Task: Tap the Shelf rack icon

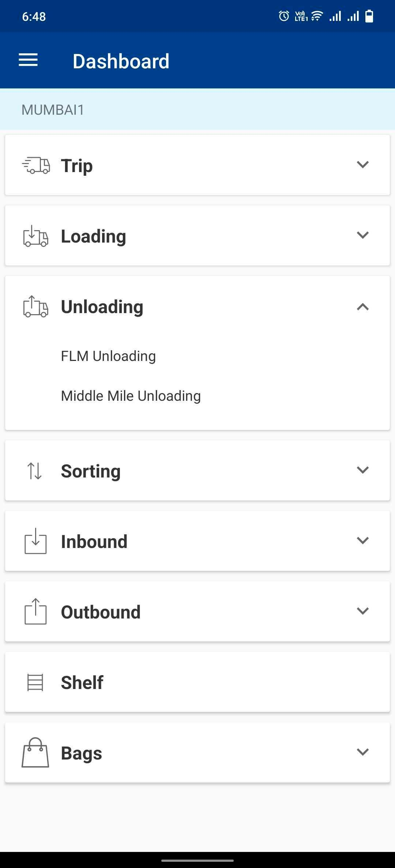Action: click(x=35, y=682)
